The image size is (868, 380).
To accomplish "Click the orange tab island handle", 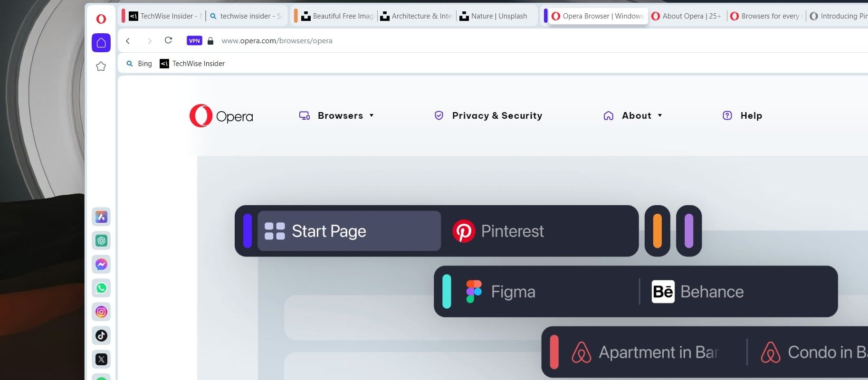I will tap(296, 16).
